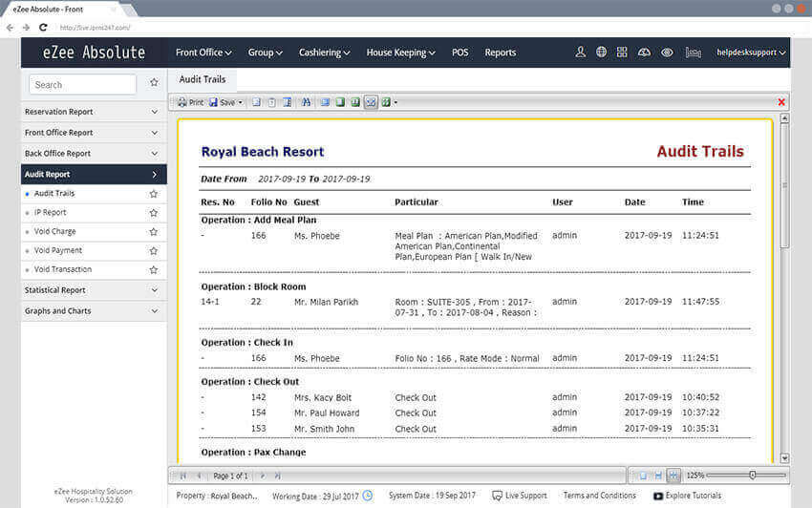Click the scroll down arrow of report

[784, 458]
